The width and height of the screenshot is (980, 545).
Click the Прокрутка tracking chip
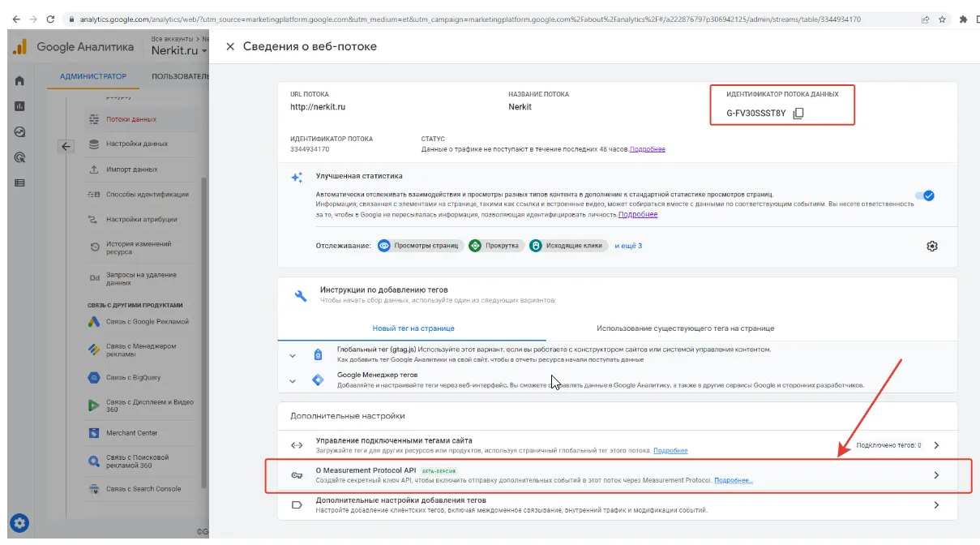pos(495,245)
